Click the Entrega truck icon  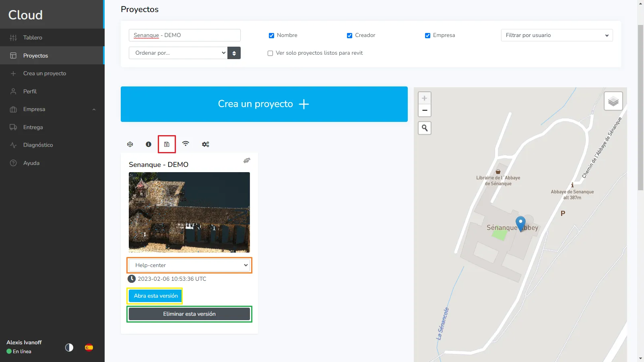pyautogui.click(x=13, y=127)
